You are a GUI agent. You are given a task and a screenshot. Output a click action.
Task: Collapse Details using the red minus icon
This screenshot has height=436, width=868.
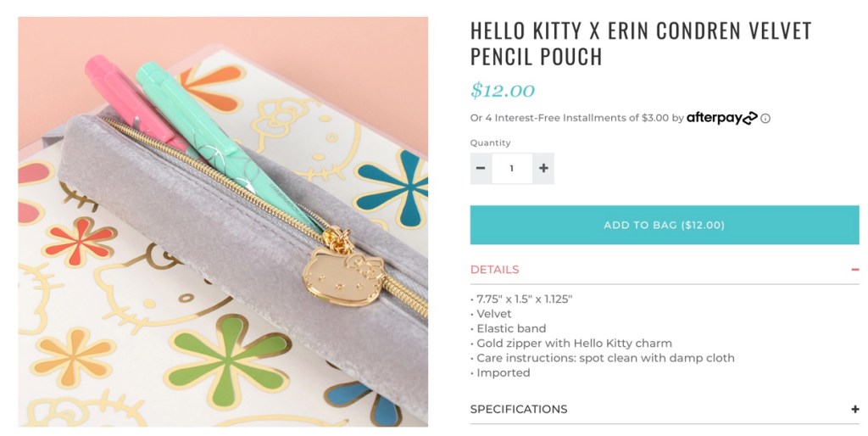(854, 270)
